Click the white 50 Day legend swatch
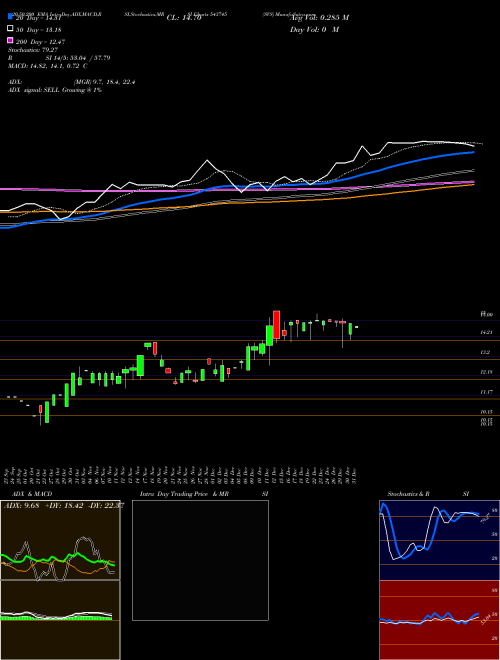This screenshot has width=500, height=660. pos(10,29)
